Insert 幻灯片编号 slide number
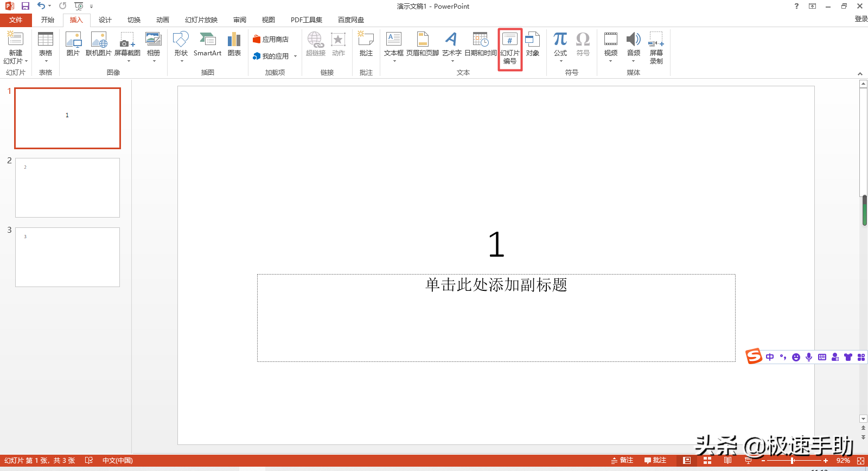The image size is (868, 471). point(510,49)
